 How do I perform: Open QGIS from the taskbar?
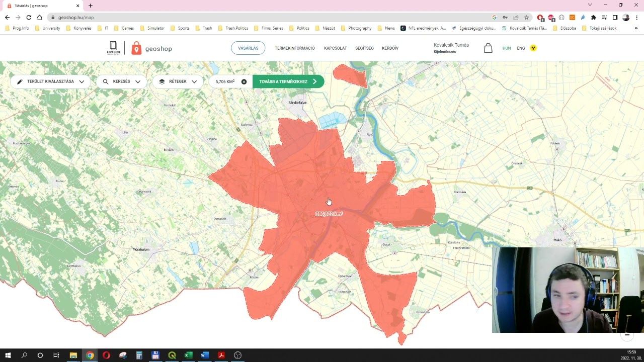tap(172, 355)
